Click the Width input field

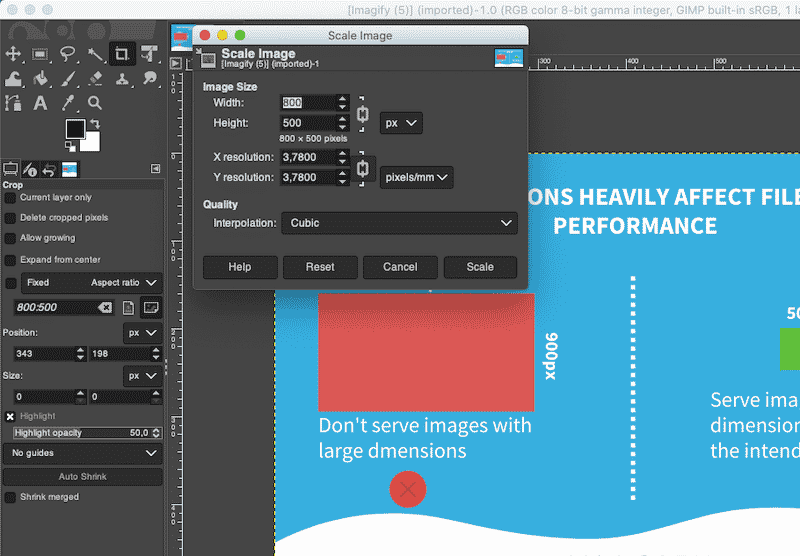tap(308, 103)
